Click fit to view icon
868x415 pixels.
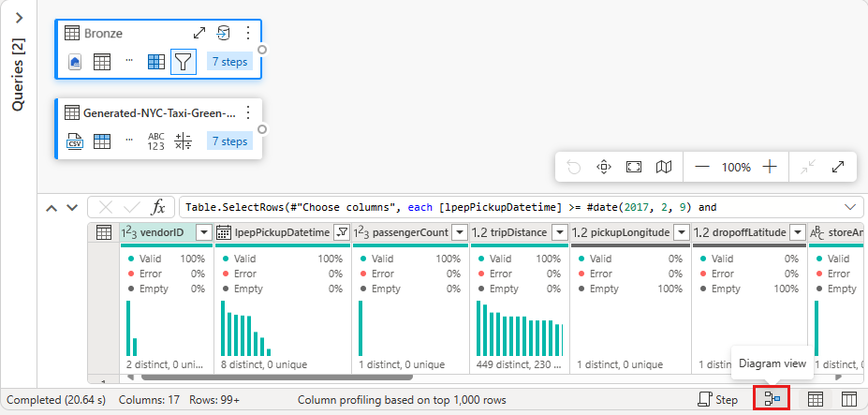tap(633, 167)
